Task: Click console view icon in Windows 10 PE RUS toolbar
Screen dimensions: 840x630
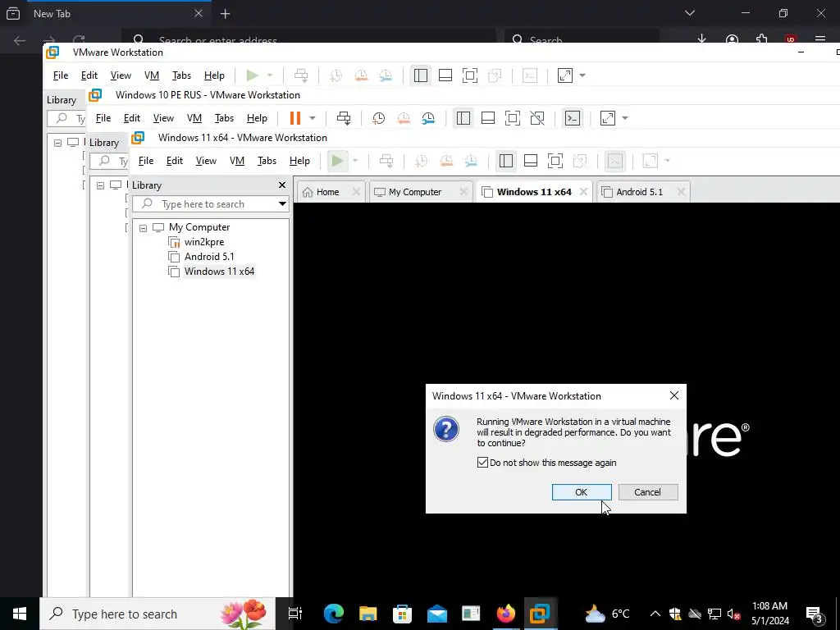Action: click(x=573, y=118)
